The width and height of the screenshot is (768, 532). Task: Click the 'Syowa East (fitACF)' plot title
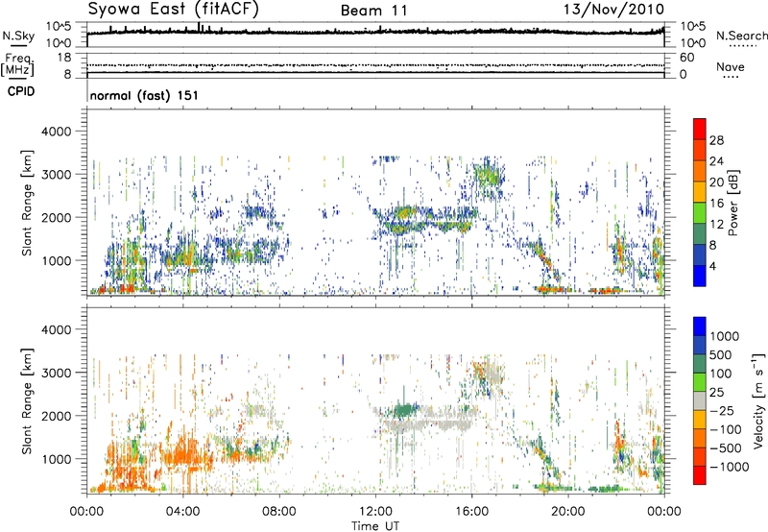(x=174, y=10)
